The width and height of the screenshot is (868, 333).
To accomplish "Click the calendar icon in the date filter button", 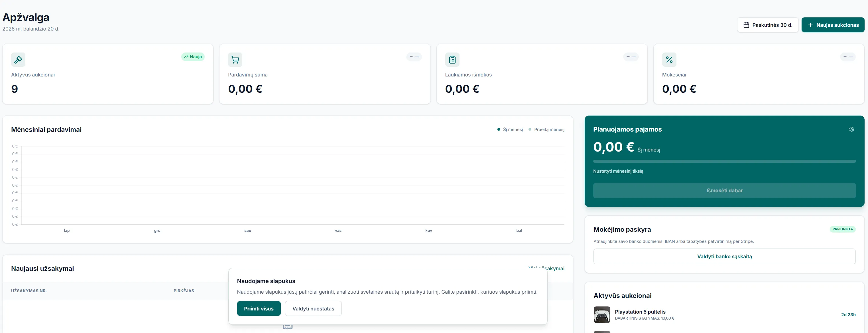I will tap(746, 25).
